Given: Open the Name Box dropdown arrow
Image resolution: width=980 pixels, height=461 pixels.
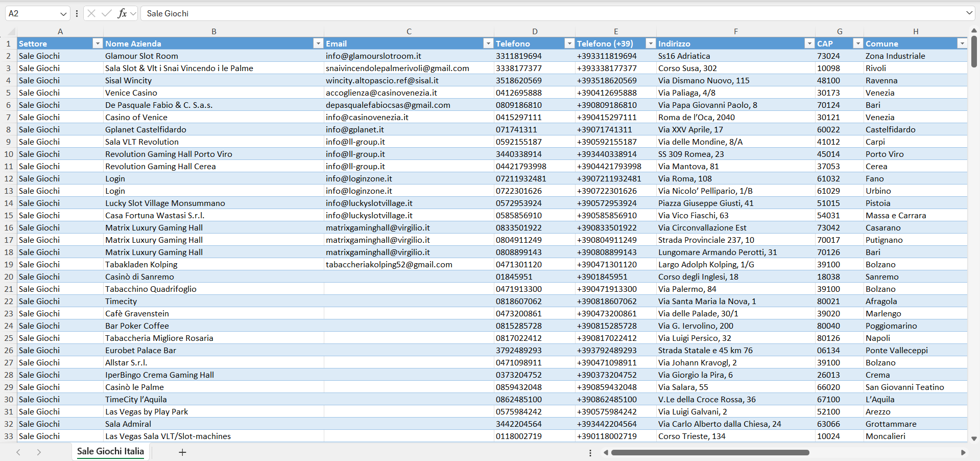Looking at the screenshot, I should (63, 14).
